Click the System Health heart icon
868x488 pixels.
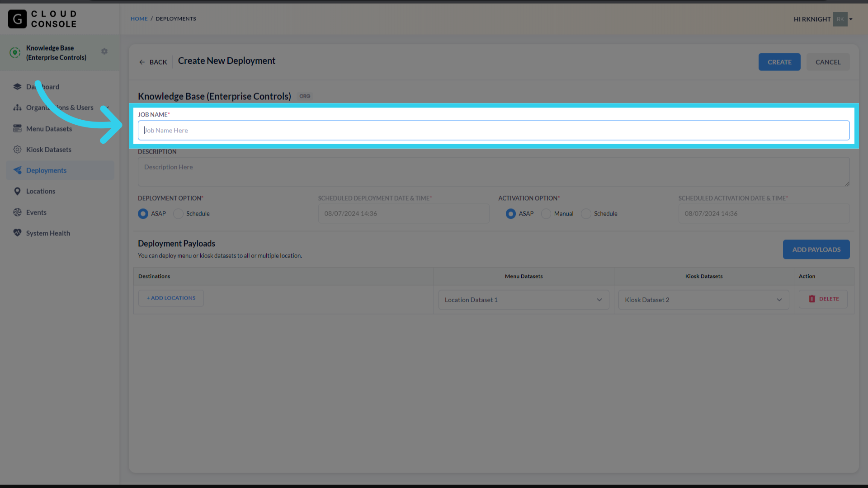(17, 233)
